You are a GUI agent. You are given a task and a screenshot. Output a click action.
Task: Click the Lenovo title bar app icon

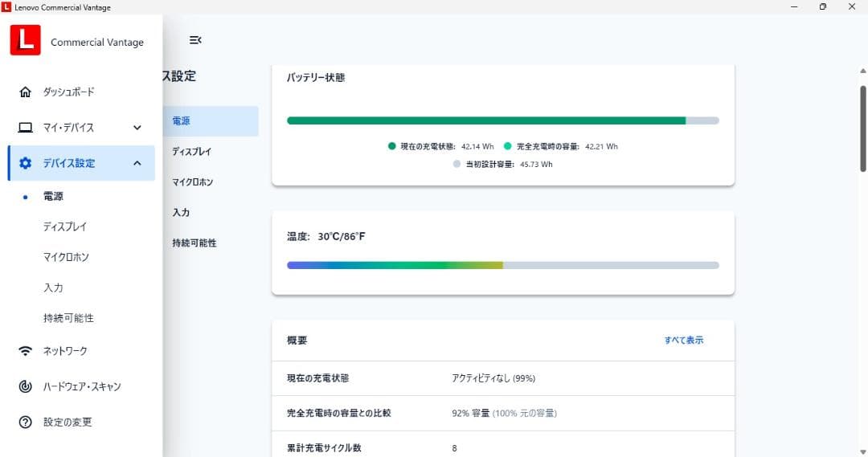click(6, 7)
